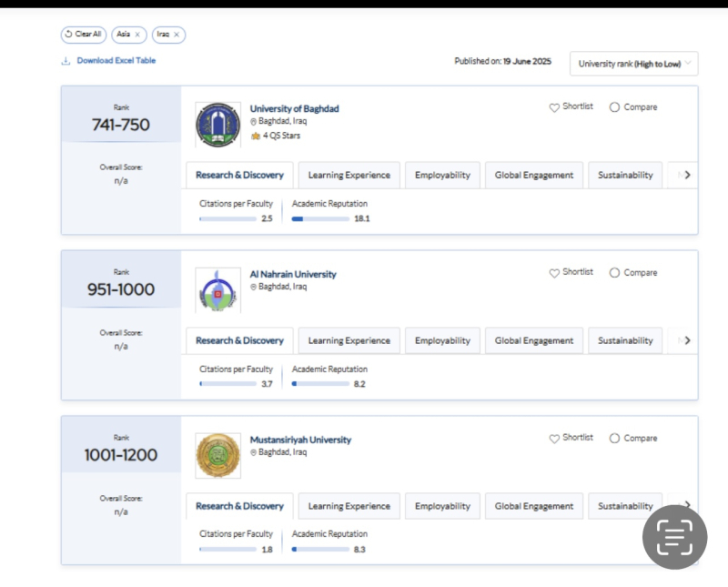This screenshot has height=587, width=728.
Task: Click Academic Reputation bar showing 8.3
Action: [320, 550]
